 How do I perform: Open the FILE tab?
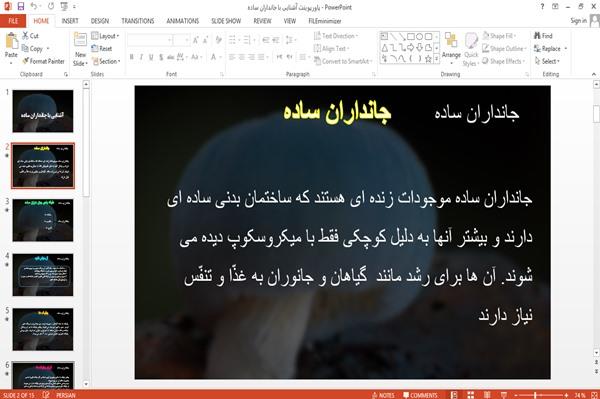13,21
